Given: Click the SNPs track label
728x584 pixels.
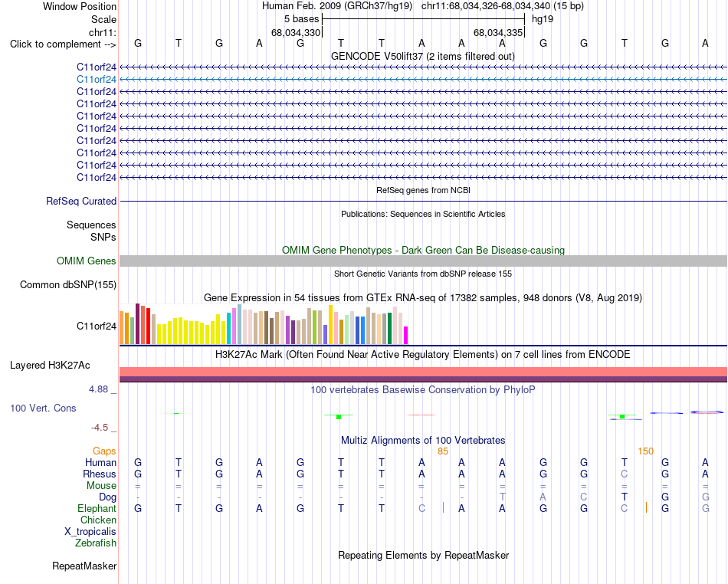Looking at the screenshot, I should (x=103, y=237).
